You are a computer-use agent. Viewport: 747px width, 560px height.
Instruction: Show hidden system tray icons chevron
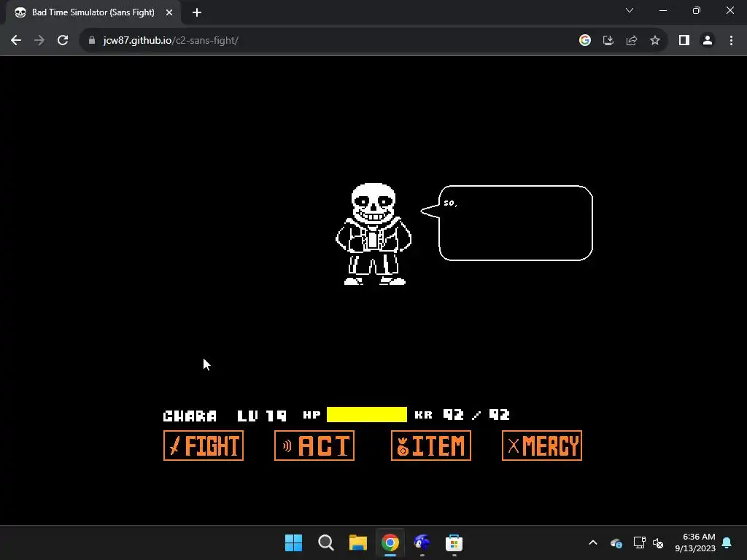click(x=593, y=542)
